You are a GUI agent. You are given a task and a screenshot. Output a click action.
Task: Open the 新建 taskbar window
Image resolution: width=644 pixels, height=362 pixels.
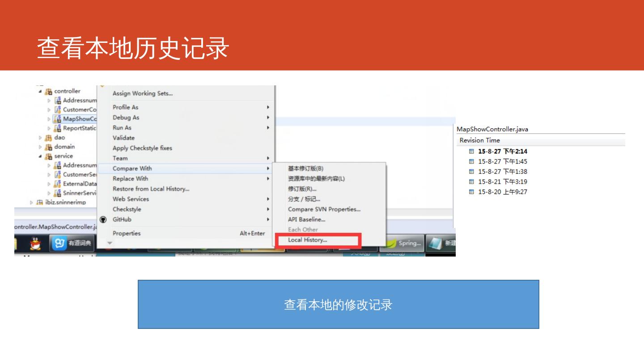tap(441, 244)
